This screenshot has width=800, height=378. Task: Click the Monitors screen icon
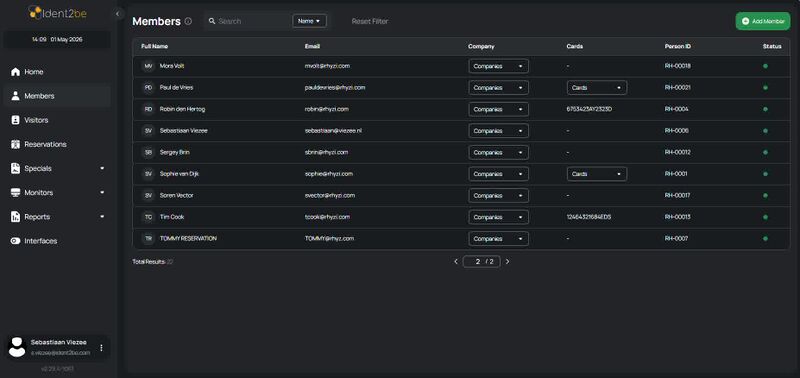(x=15, y=193)
